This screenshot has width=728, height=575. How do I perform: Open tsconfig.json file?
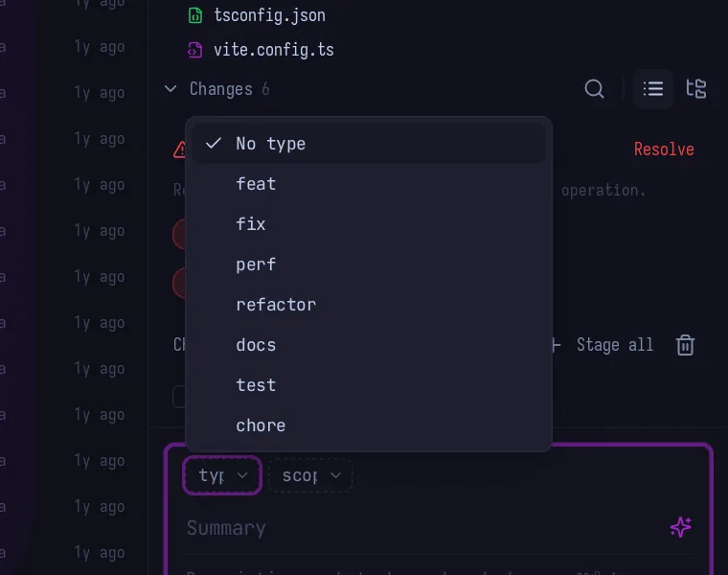pyautogui.click(x=269, y=15)
